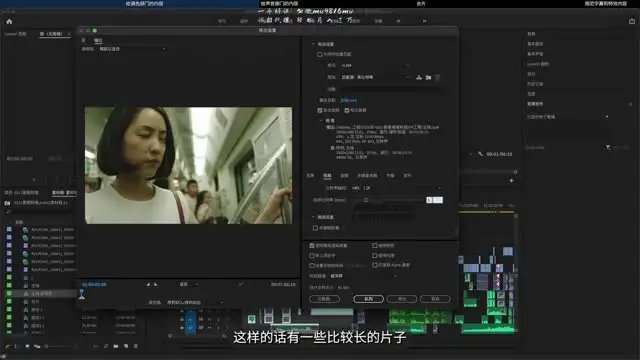Switch Project panel to icon view
The image size is (640, 360).
pos(27,346)
